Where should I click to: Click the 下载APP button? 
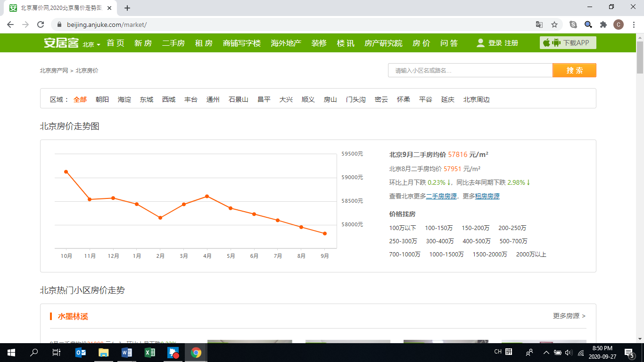click(x=568, y=43)
